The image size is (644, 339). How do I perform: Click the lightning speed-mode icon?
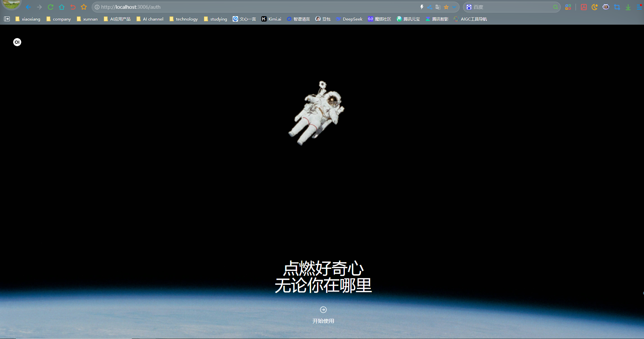[x=422, y=7]
